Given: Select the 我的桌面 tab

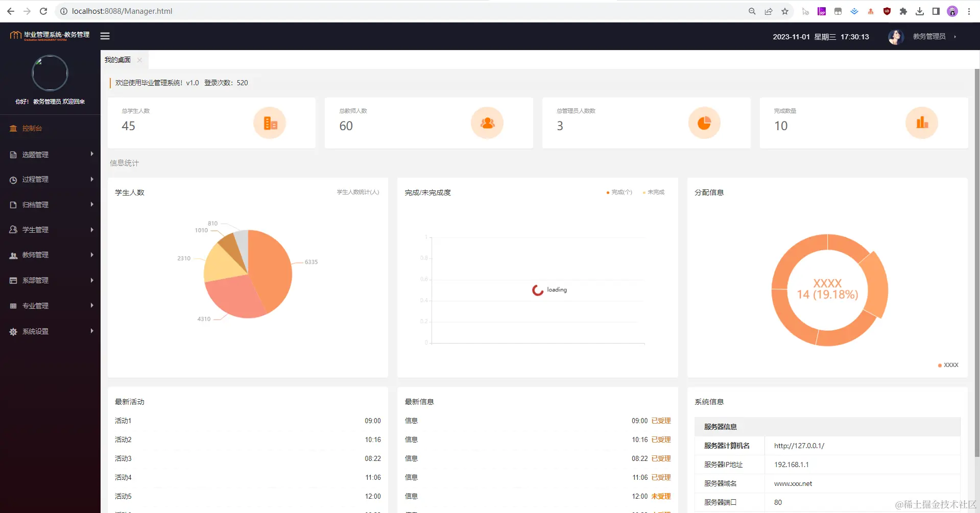Looking at the screenshot, I should tap(117, 60).
